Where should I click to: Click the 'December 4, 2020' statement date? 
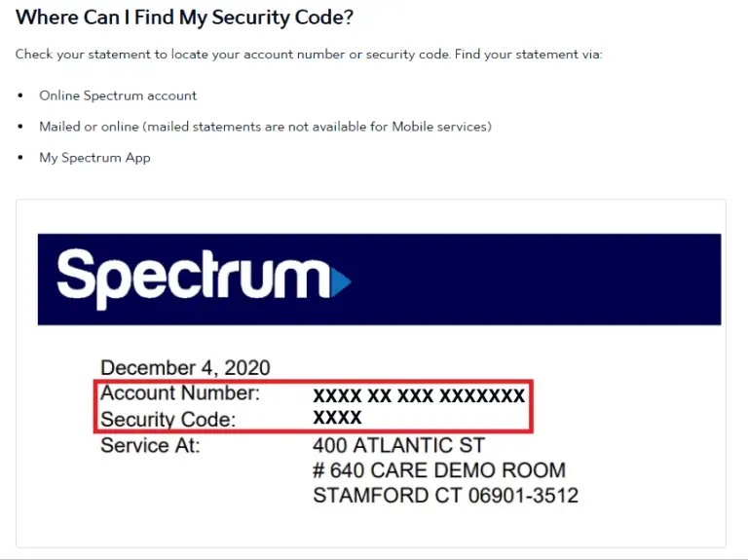click(x=185, y=368)
